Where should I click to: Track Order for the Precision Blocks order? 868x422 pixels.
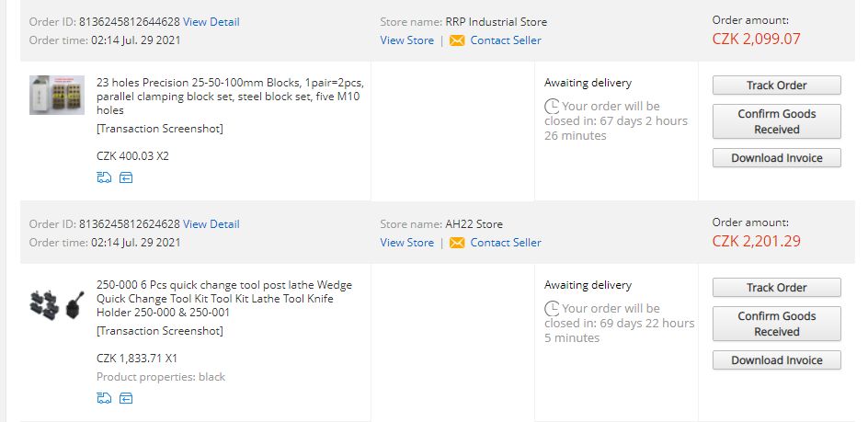[x=777, y=86]
